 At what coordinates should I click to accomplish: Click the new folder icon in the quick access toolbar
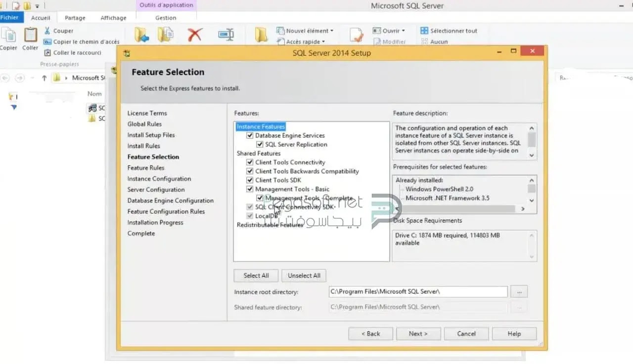pyautogui.click(x=27, y=6)
